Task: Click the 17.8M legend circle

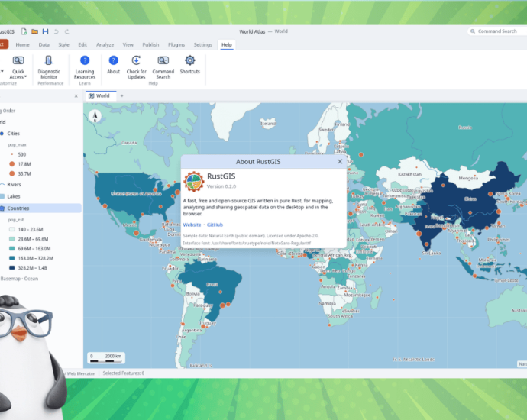Action: pyautogui.click(x=12, y=164)
